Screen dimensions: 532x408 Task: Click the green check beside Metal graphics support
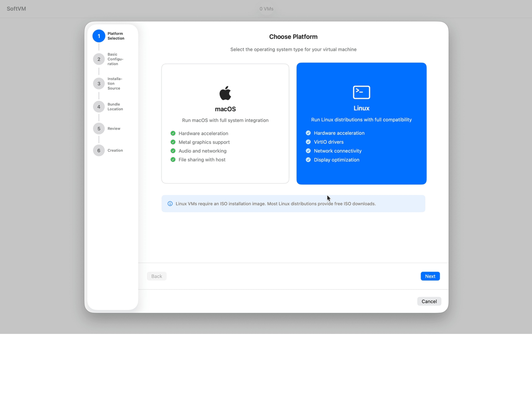click(173, 142)
